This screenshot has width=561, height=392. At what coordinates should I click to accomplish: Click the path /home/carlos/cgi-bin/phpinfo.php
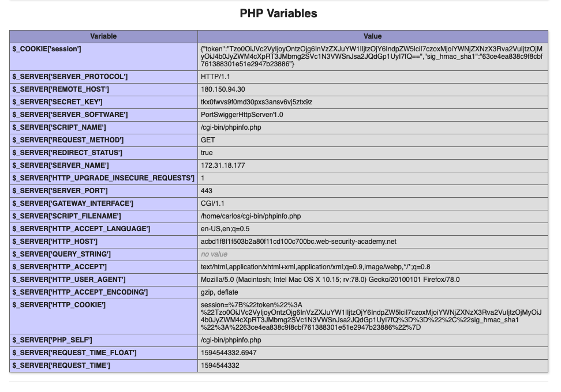coord(251,216)
